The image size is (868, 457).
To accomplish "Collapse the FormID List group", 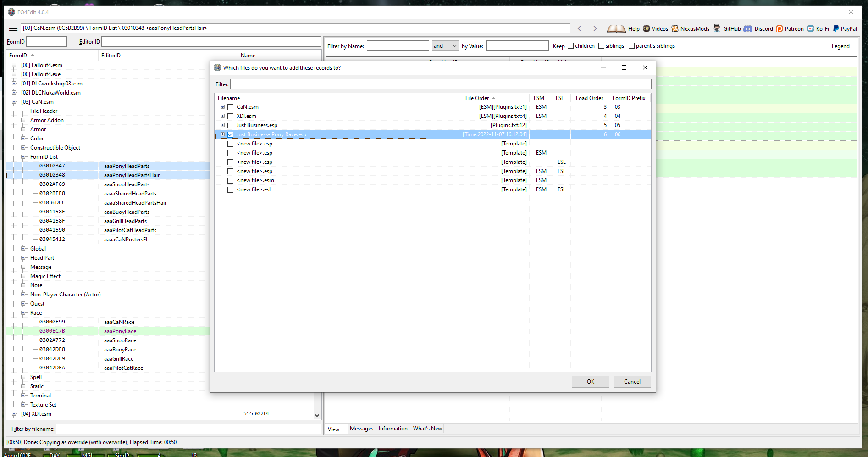I will [x=23, y=157].
